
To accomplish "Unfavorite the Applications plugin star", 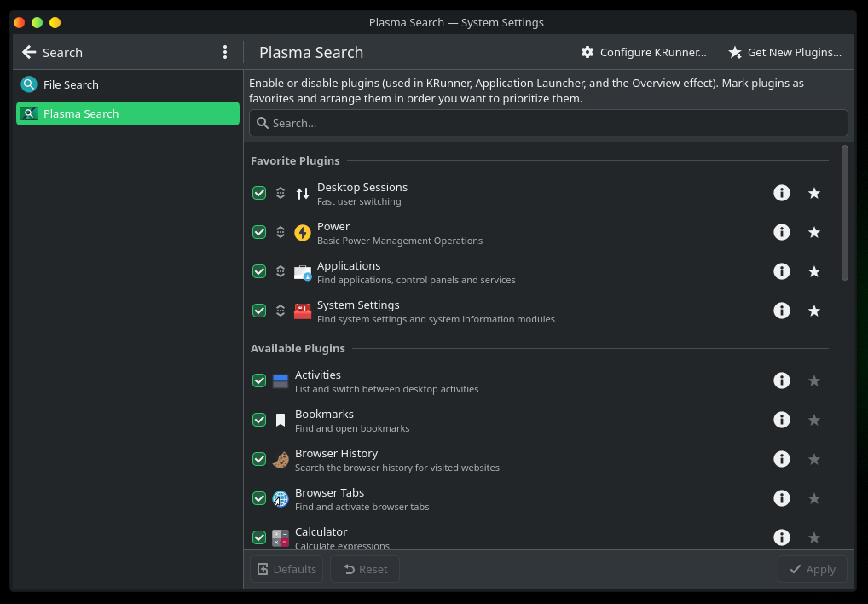I will click(x=814, y=271).
